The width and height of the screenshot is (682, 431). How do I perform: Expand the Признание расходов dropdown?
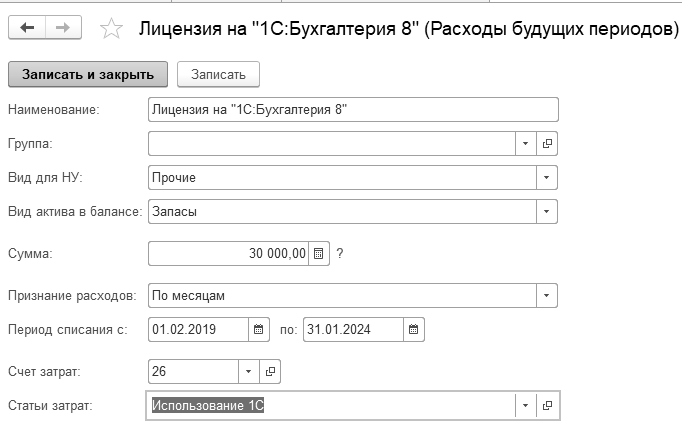[x=546, y=296]
